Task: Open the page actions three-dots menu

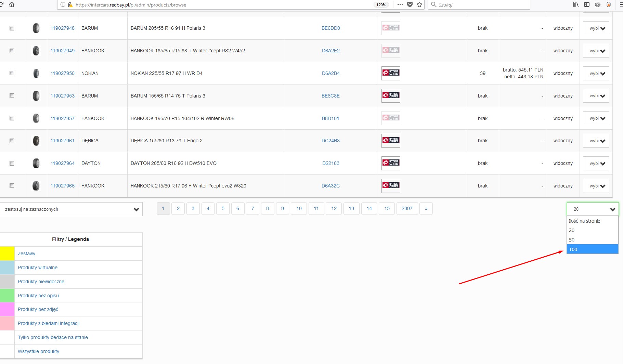Action: 400,4
